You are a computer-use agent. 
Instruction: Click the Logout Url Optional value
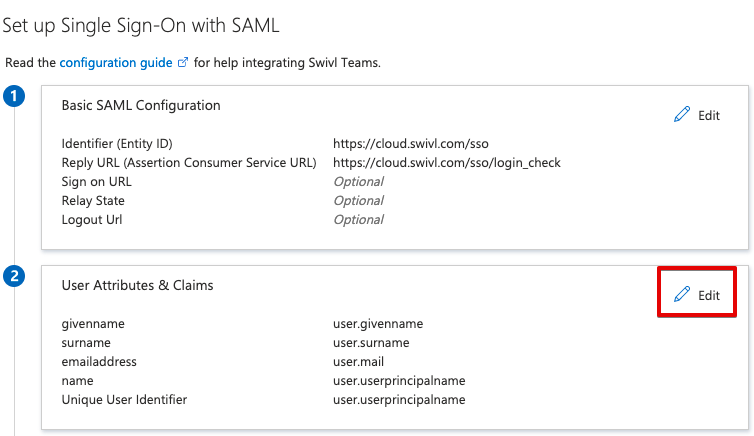[x=359, y=220]
